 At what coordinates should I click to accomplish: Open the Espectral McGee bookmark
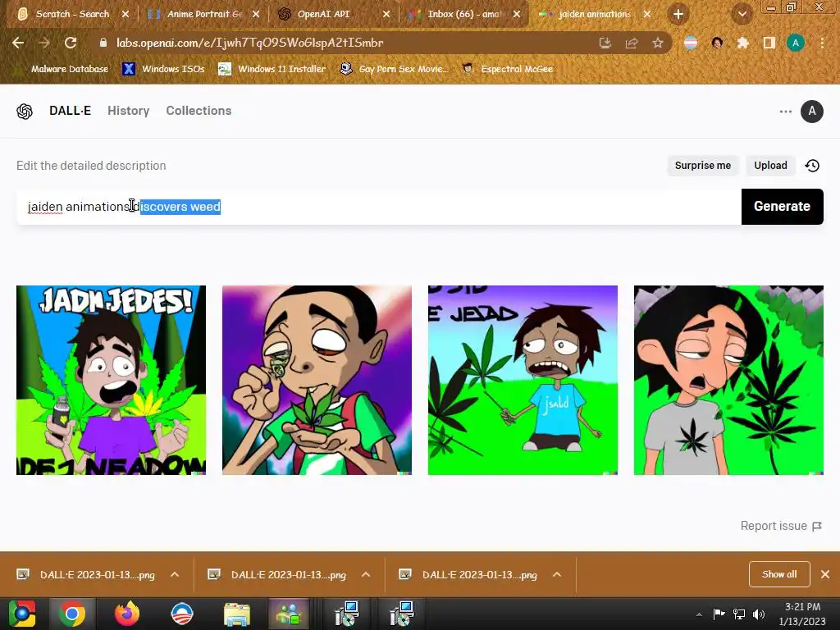coord(508,69)
